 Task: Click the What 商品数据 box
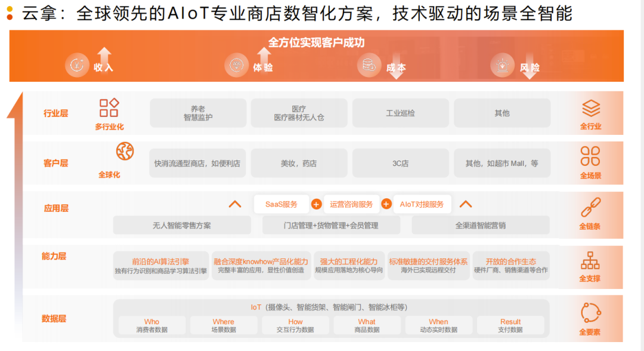(x=367, y=325)
